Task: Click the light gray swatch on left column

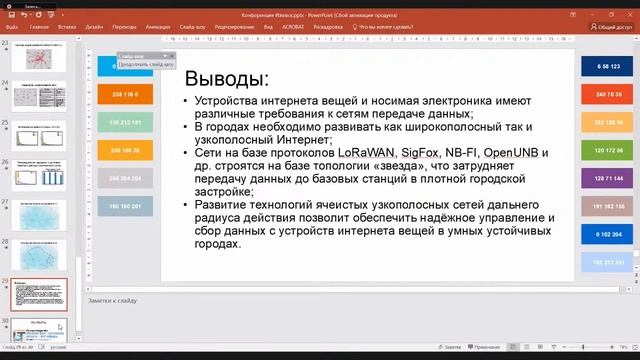Action: click(x=125, y=178)
